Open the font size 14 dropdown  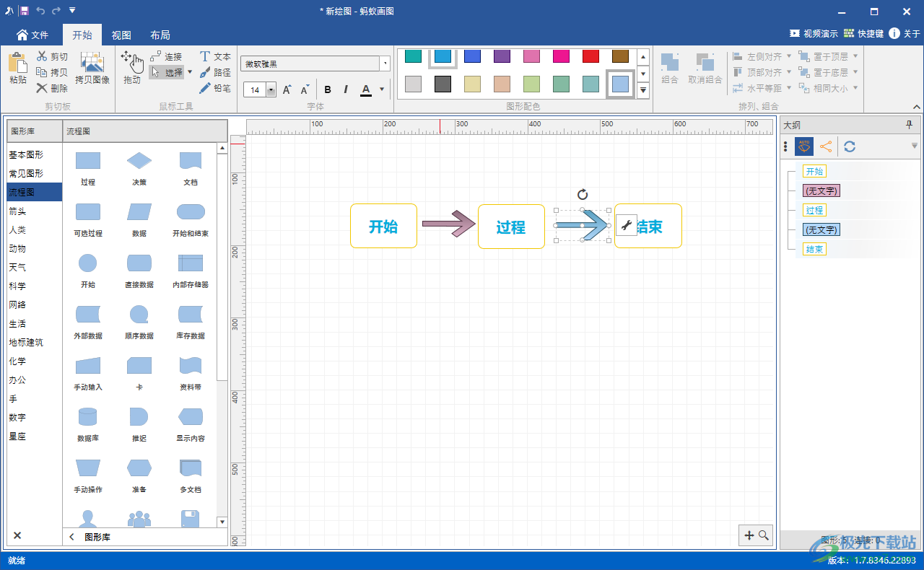[x=271, y=89]
